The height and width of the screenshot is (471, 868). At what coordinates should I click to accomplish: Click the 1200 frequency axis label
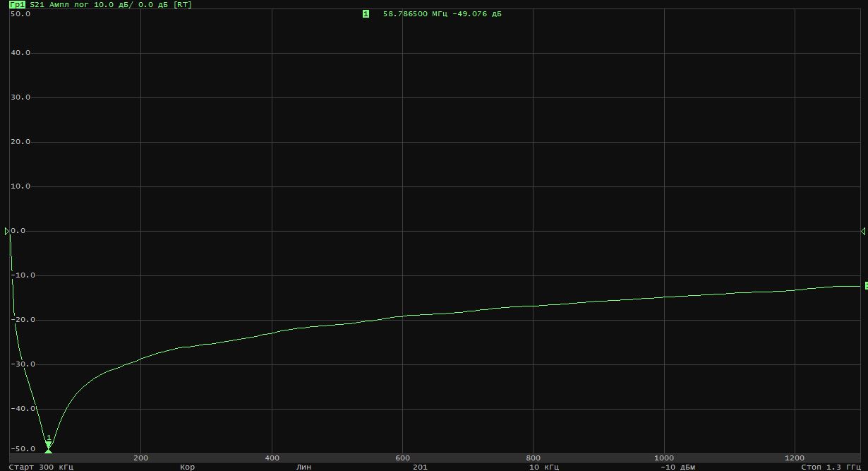(795, 457)
